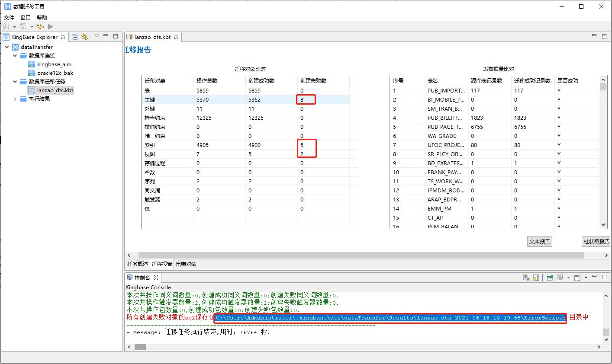Click data table vertical scrollbar up arrow
Screen dimensions: 612x364
603,80
